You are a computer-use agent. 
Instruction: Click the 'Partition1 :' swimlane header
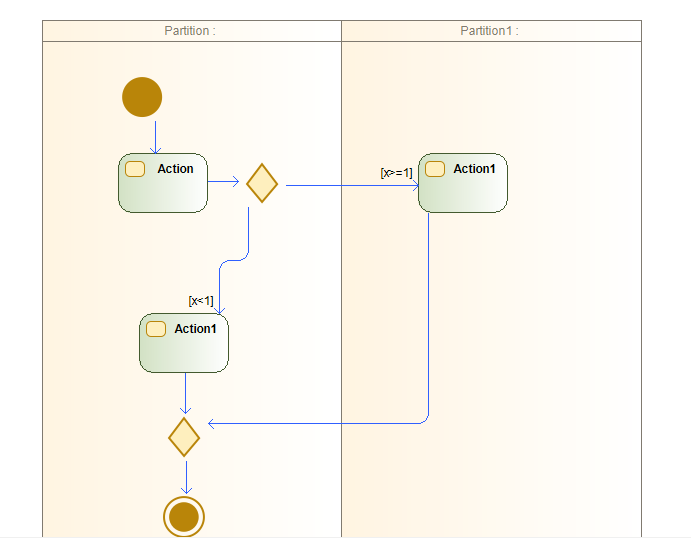pyautogui.click(x=490, y=31)
